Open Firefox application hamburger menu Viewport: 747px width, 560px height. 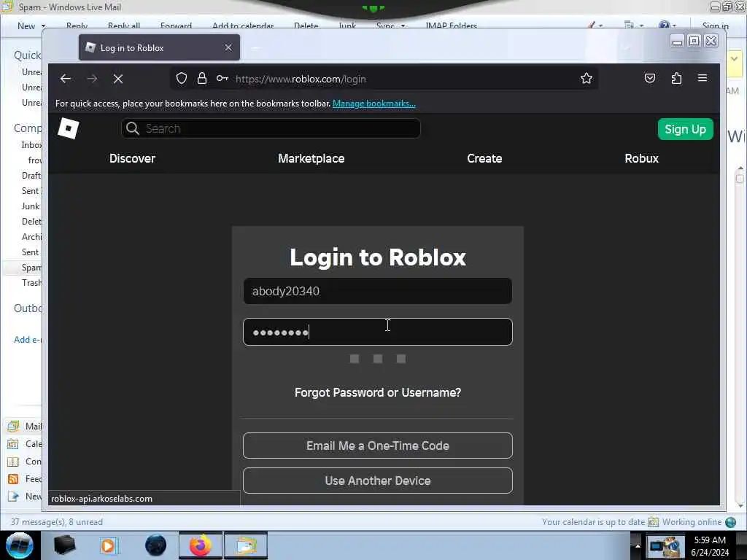[703, 78]
